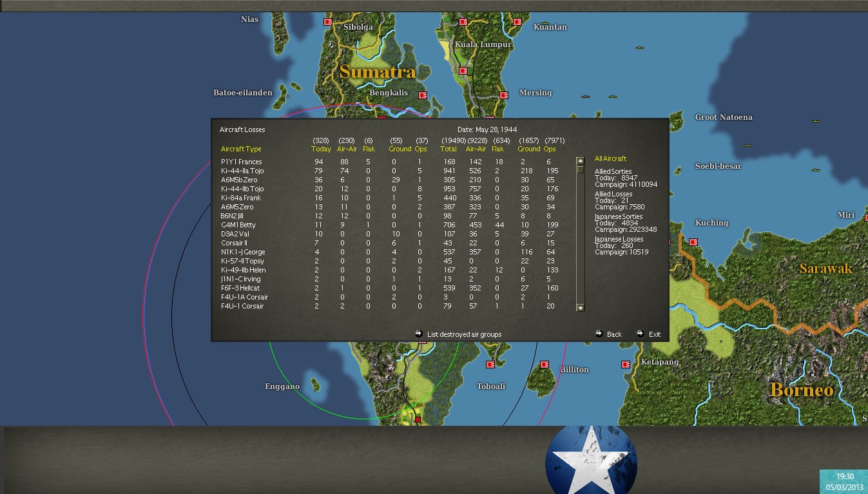The height and width of the screenshot is (494, 868).
Task: Click the Allied Losses label
Action: [x=613, y=194]
